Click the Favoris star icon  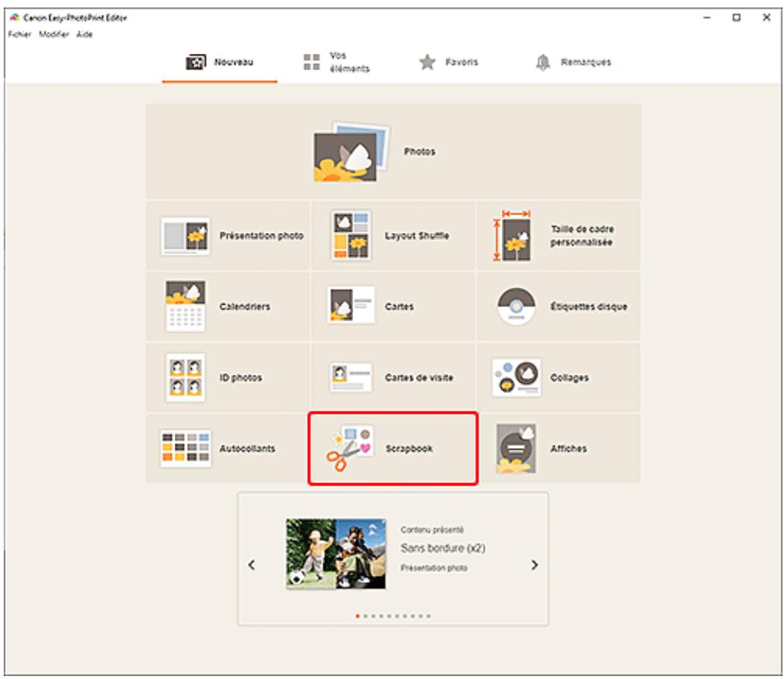point(428,62)
